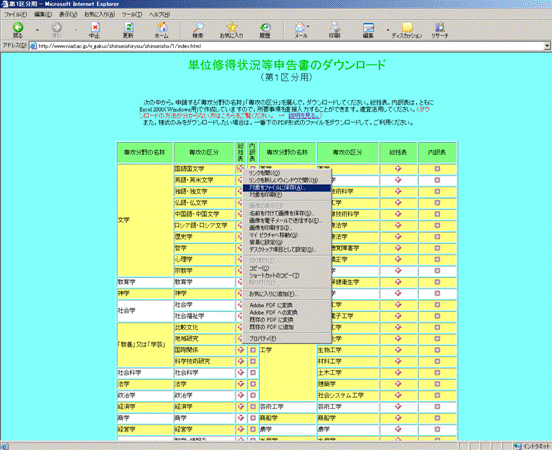This screenshot has width=552, height=450.
Task: Click the ロシア語・ロシア文学 table cell
Action: tap(204, 225)
